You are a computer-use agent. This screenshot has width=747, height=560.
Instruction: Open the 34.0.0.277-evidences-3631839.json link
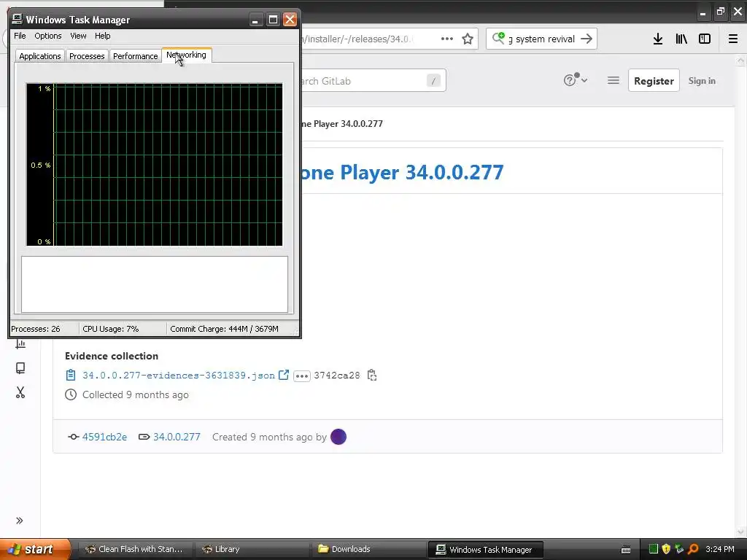point(179,376)
